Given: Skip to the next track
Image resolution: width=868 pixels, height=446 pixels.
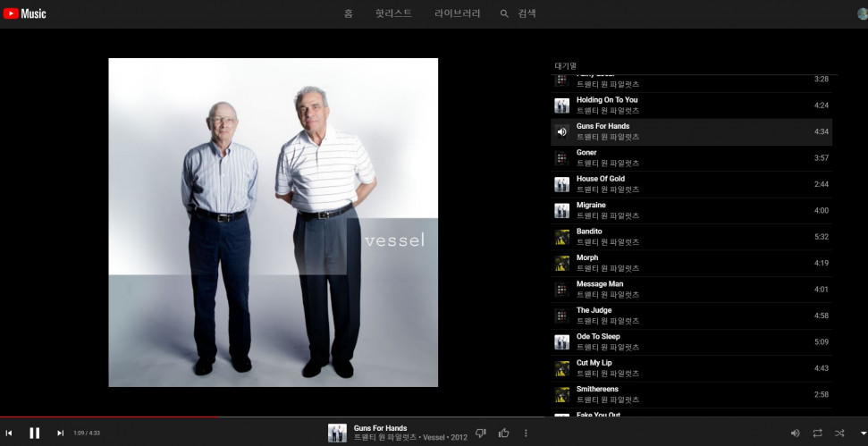Looking at the screenshot, I should click(60, 433).
